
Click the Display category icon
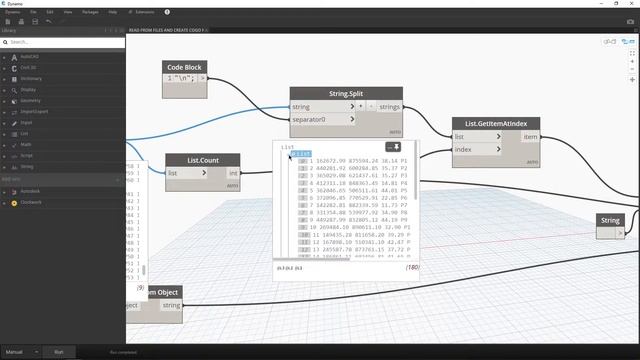tap(14, 90)
